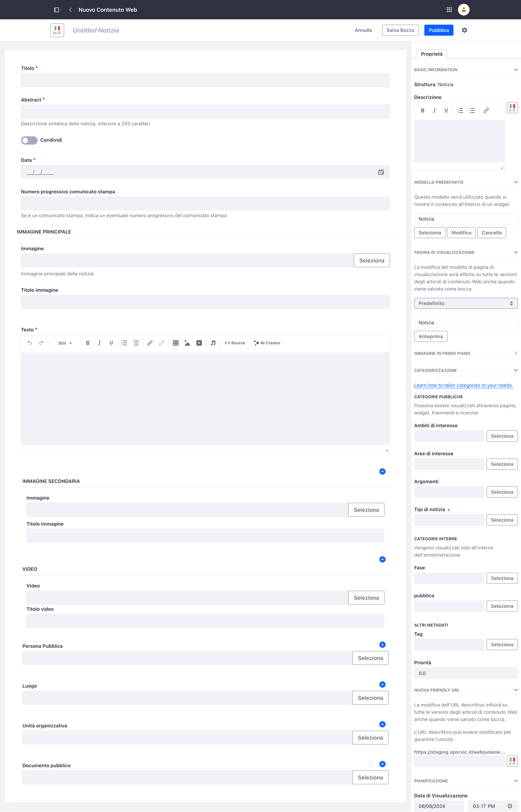This screenshot has width=521, height=812.
Task: Toggle bold in Descrizione editor
Action: (x=423, y=111)
